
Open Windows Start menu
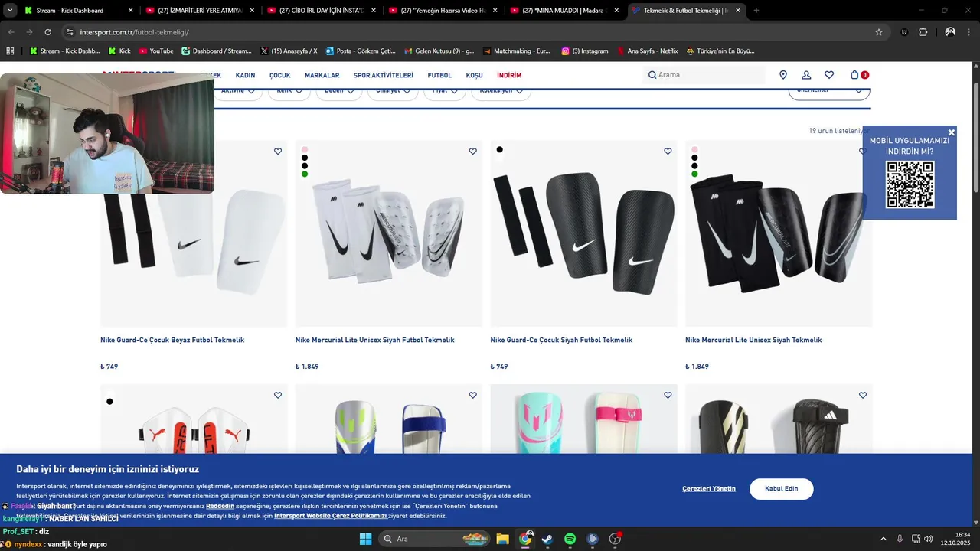click(365, 539)
